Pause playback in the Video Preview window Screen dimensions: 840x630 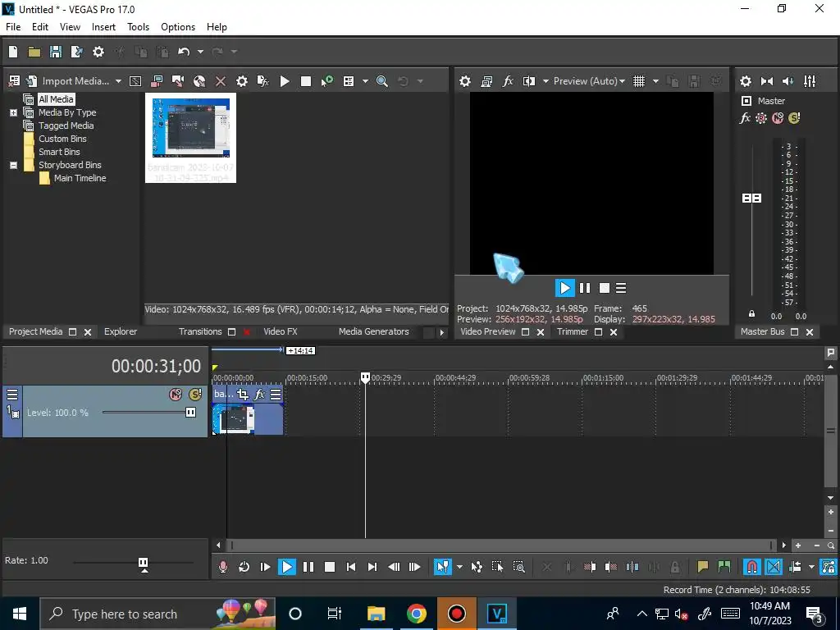click(x=585, y=288)
